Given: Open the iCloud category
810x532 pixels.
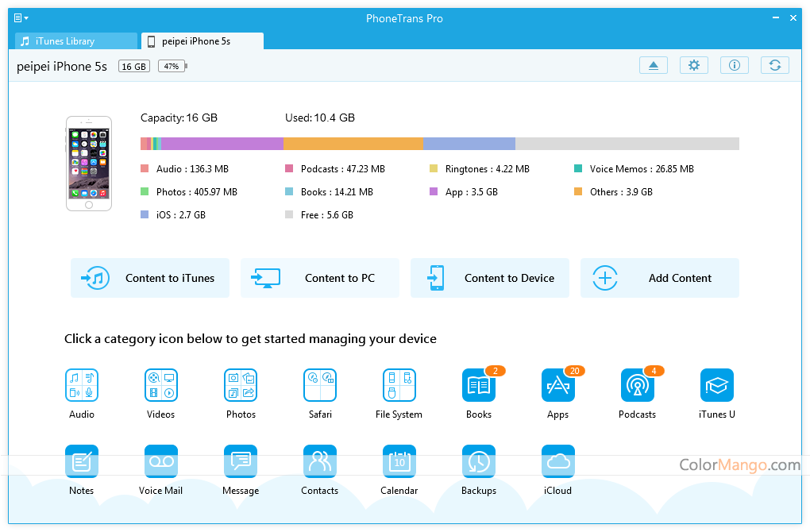Looking at the screenshot, I should [x=558, y=461].
